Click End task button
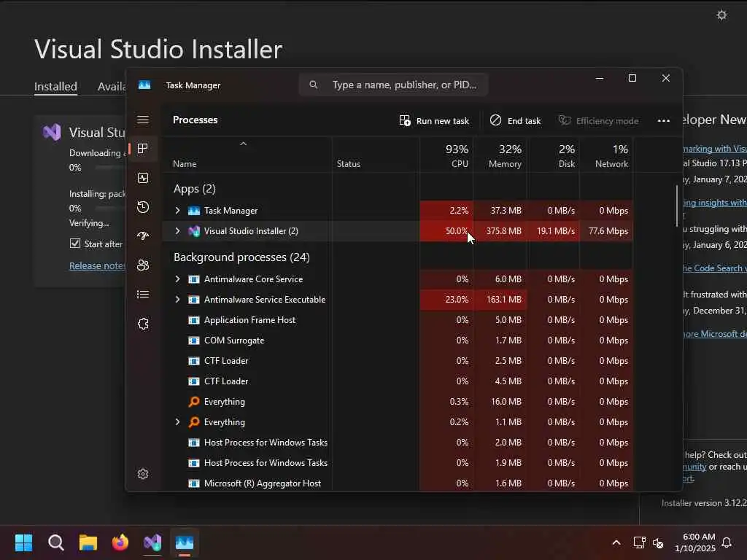747x560 pixels. coord(516,121)
